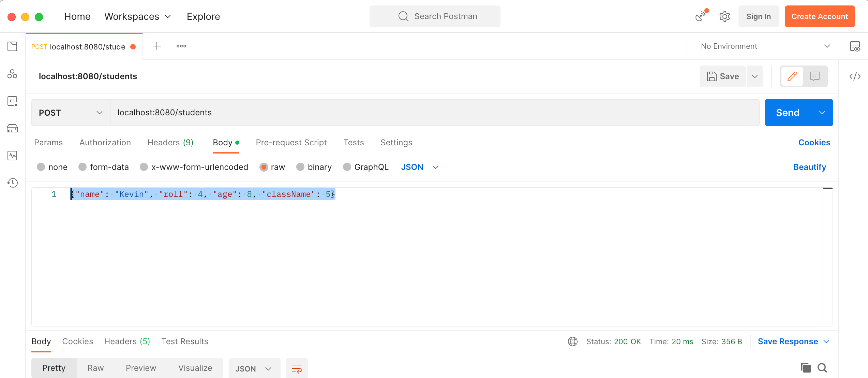Open the History sidebar icon
This screenshot has height=378, width=868.
[x=12, y=183]
